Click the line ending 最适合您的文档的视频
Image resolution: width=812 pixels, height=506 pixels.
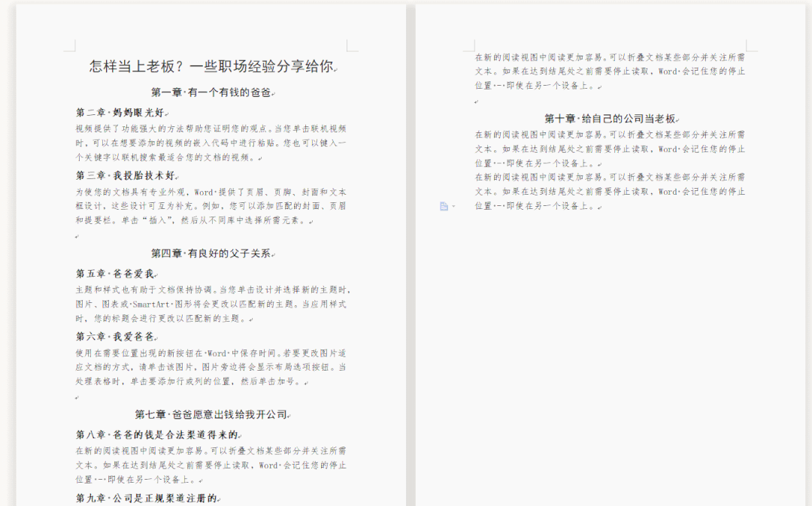coord(167,157)
